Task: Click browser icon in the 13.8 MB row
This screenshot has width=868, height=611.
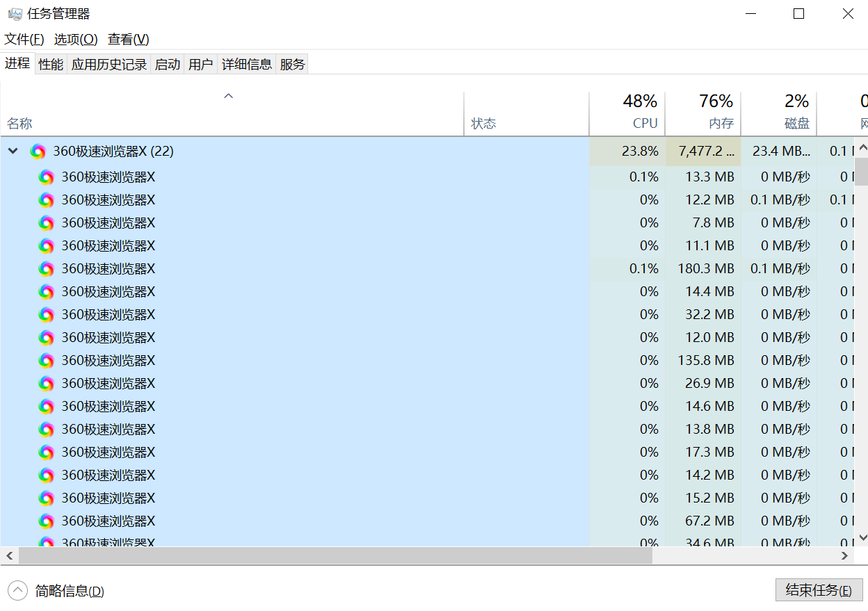Action: tap(47, 430)
